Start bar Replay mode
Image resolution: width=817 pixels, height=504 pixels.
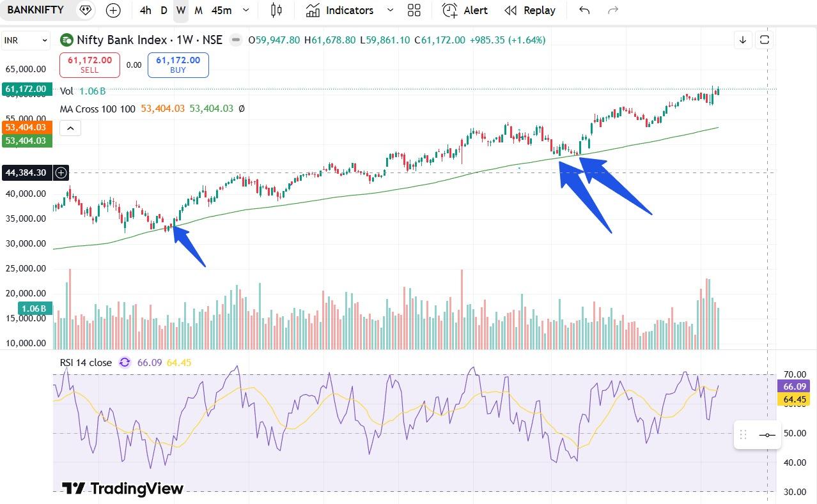coord(530,10)
